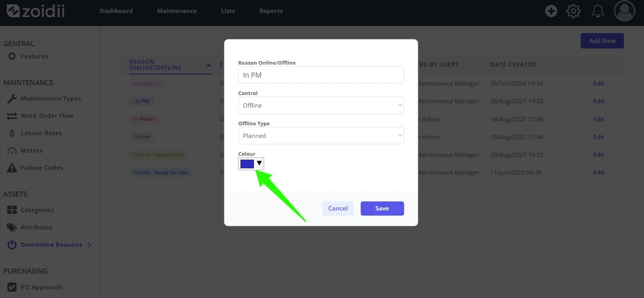This screenshot has height=298, width=644.
Task: Edit the Breakdown row
Action: (599, 84)
